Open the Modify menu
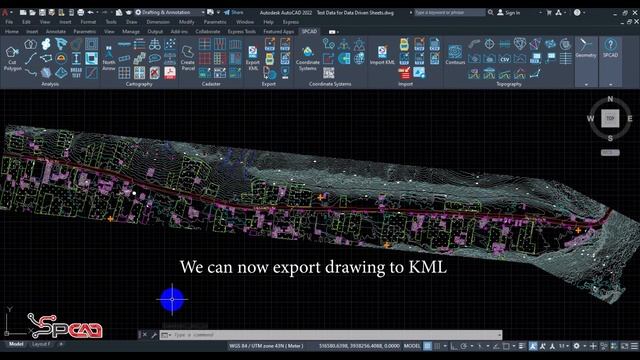 pyautogui.click(x=187, y=22)
